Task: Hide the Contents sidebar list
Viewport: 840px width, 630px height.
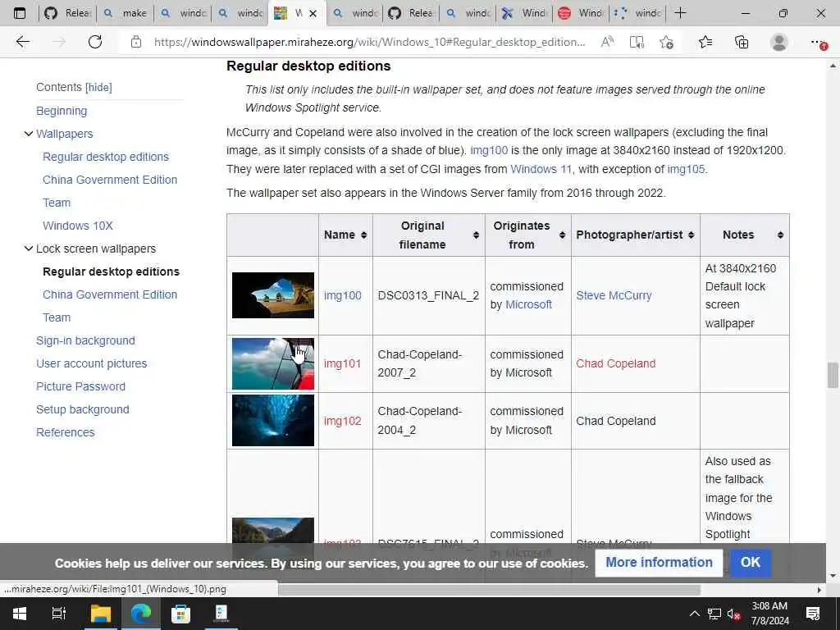Action: pos(99,87)
